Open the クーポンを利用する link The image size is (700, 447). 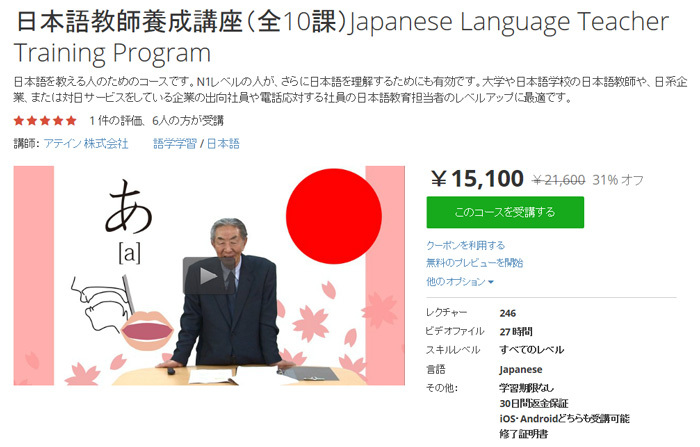click(465, 245)
